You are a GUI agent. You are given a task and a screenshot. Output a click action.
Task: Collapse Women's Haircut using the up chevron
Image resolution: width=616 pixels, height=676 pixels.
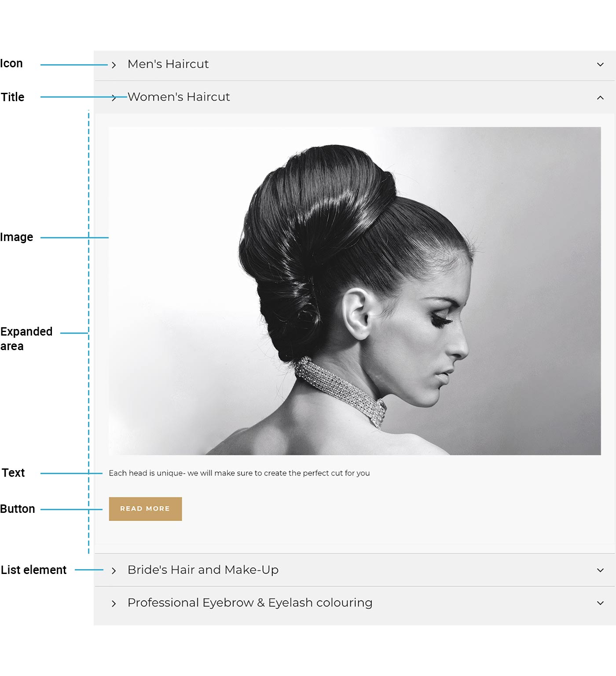pos(600,98)
